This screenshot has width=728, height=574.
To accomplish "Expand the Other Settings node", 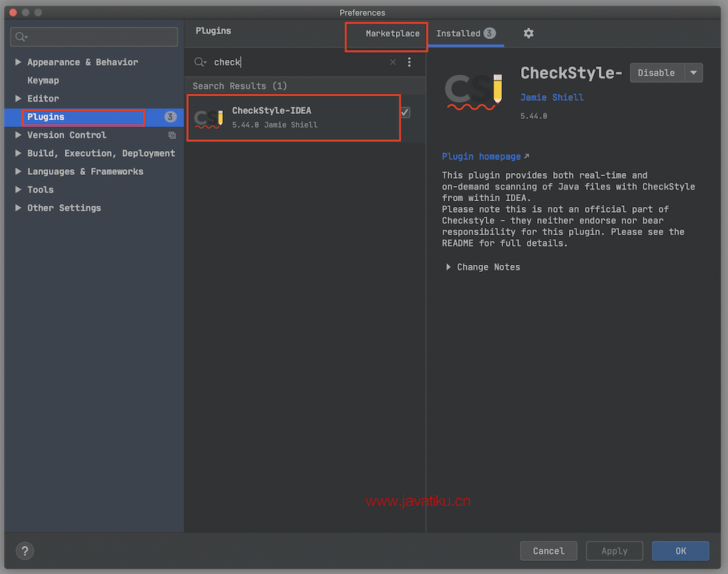I will [x=18, y=208].
